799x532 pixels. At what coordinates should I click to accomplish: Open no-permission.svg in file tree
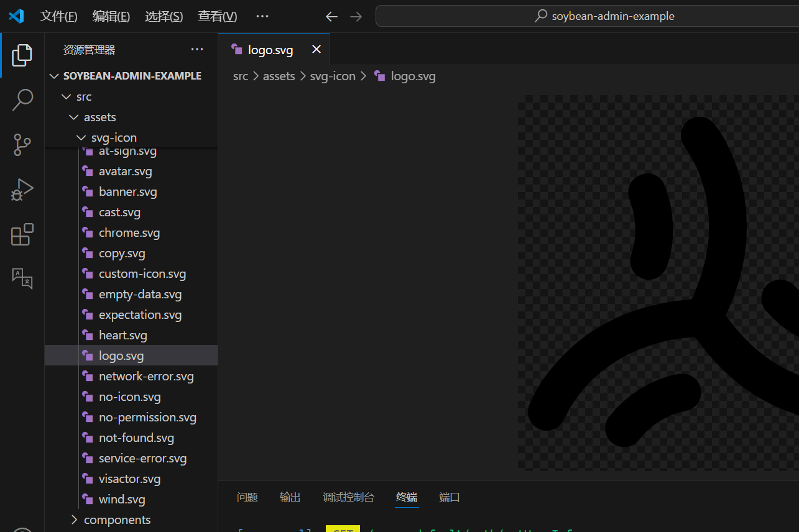[x=132, y=417]
